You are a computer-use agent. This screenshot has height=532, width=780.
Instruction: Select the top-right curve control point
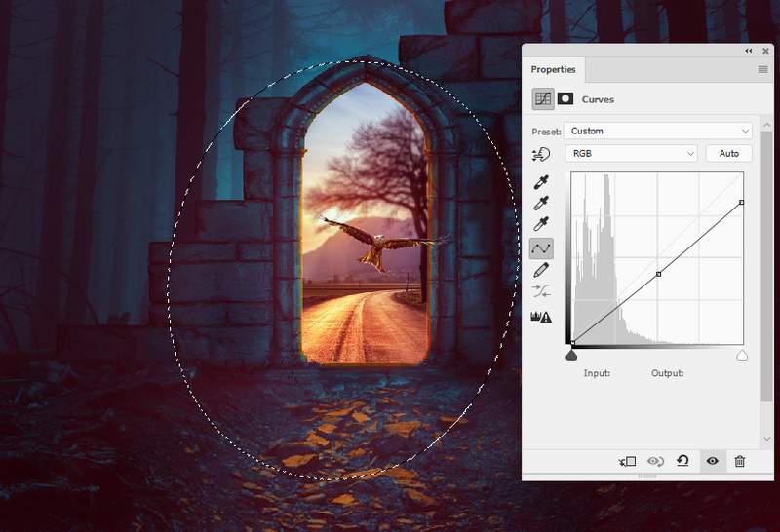point(742,203)
